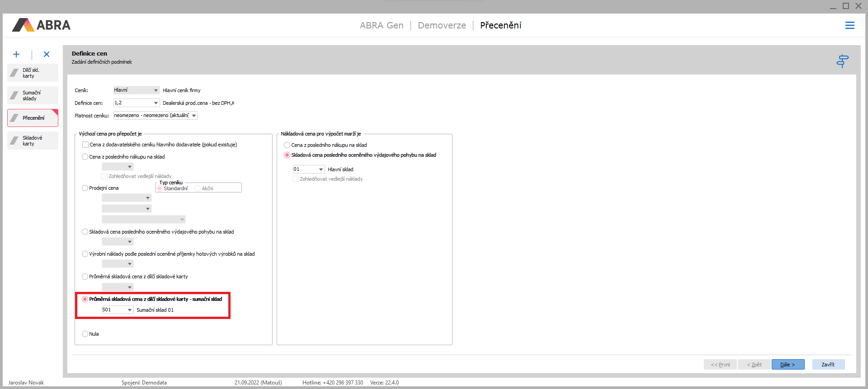Open Dílčí skl. karty sidebar item
The image size is (868, 389).
[x=33, y=73]
